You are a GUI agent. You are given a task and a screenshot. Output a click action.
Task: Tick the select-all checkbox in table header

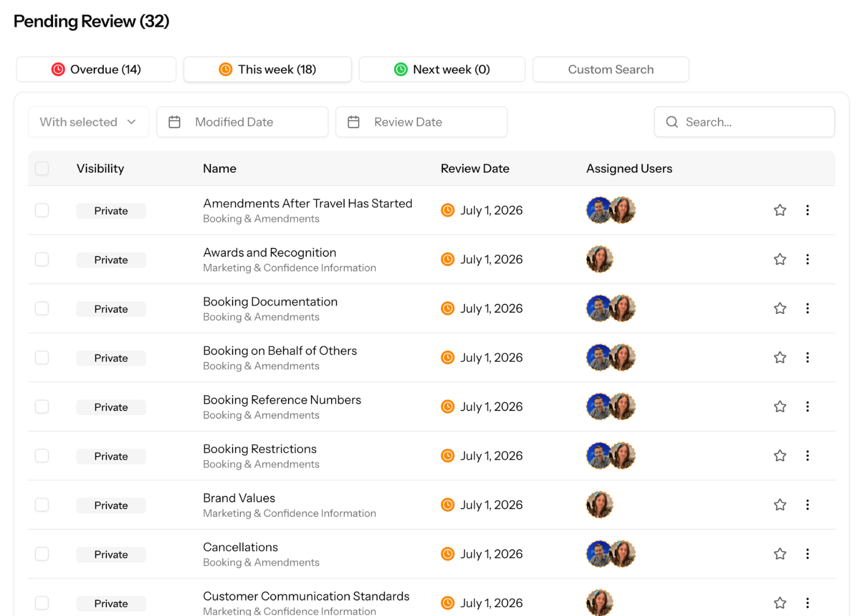[x=42, y=168]
